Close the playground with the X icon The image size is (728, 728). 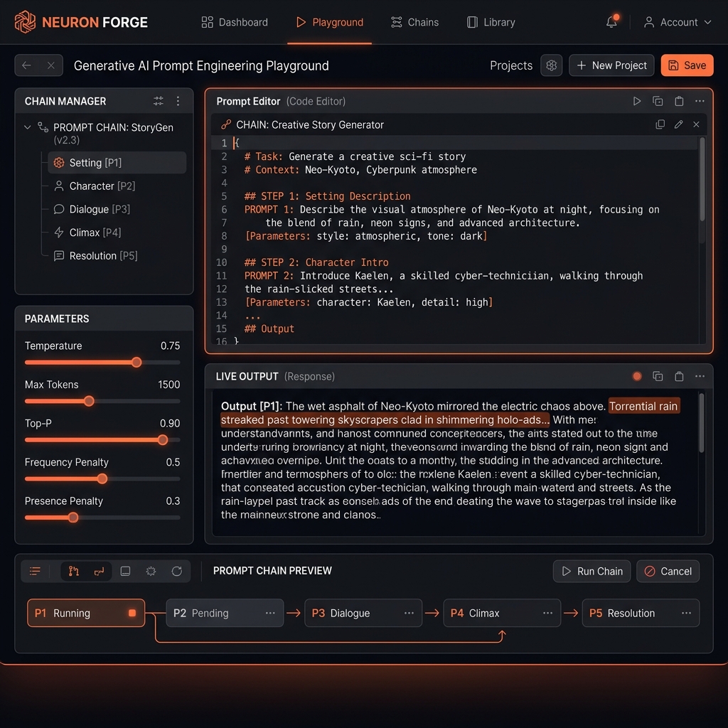click(x=51, y=65)
